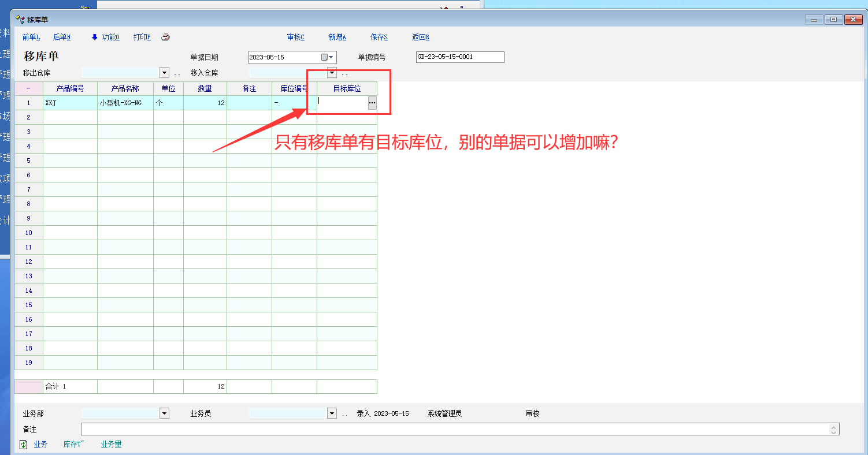This screenshot has width=868, height=455.
Task: Click 保存 to save the transfer order
Action: [x=379, y=37]
